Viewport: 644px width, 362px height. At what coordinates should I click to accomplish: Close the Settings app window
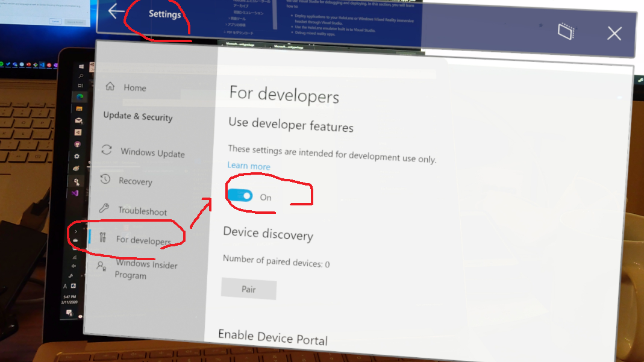[614, 33]
